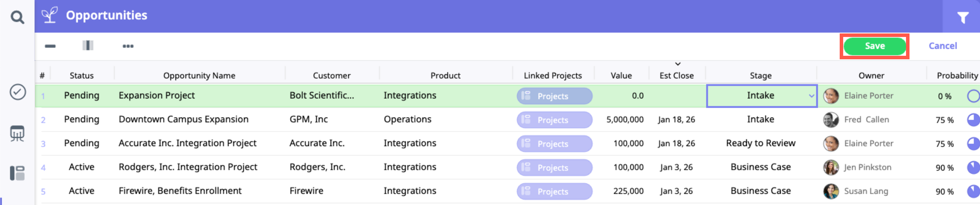Screen dimensions: 980x205
Task: Open the three-dot more options menu
Action: (x=128, y=46)
